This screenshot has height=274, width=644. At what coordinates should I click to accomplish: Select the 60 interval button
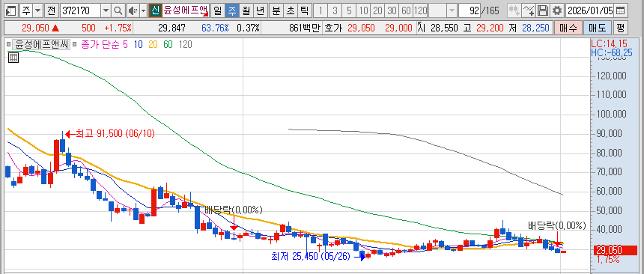[406, 10]
